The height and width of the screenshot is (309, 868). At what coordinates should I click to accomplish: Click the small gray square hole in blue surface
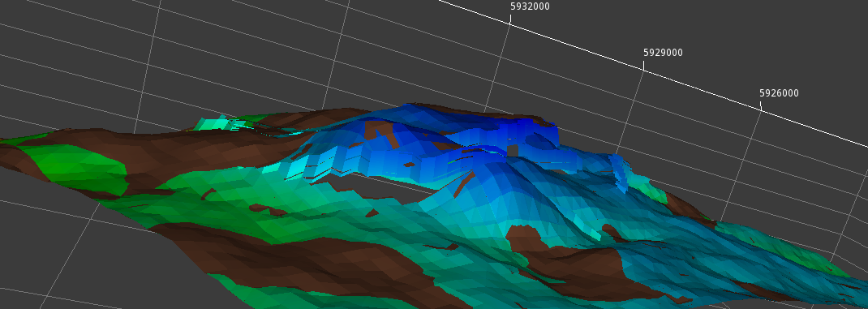pos(513,151)
